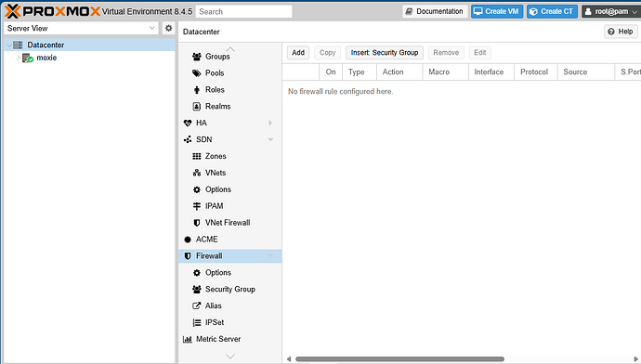Click the Documentation book icon

pos(409,11)
